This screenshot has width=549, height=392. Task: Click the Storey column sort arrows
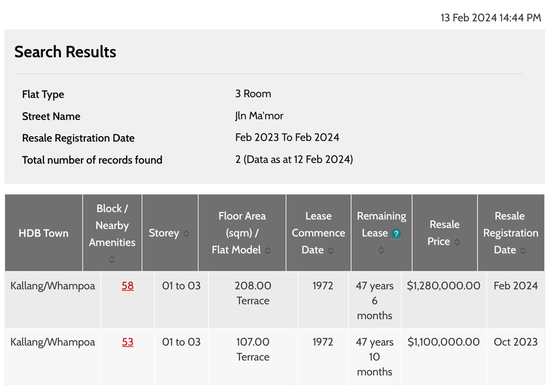[186, 234]
